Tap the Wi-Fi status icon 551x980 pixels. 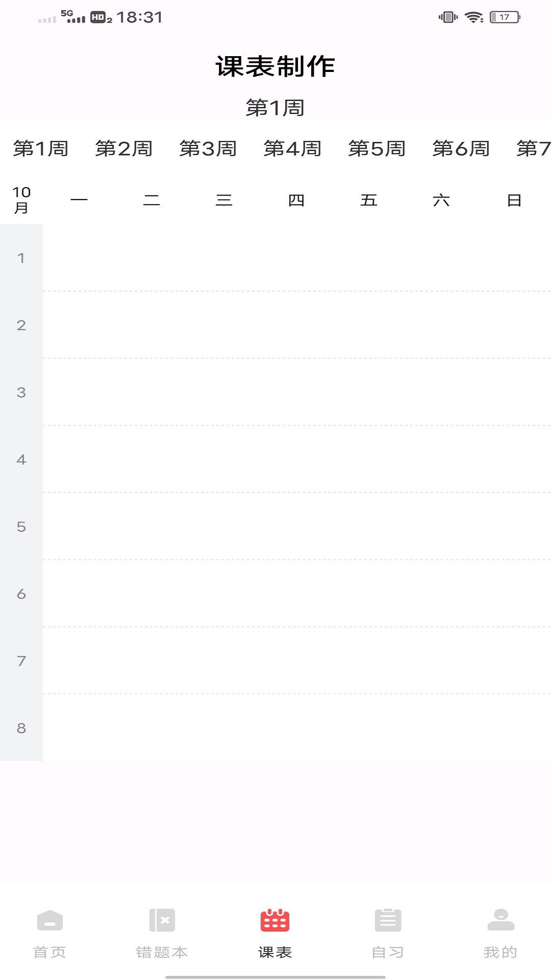click(474, 17)
